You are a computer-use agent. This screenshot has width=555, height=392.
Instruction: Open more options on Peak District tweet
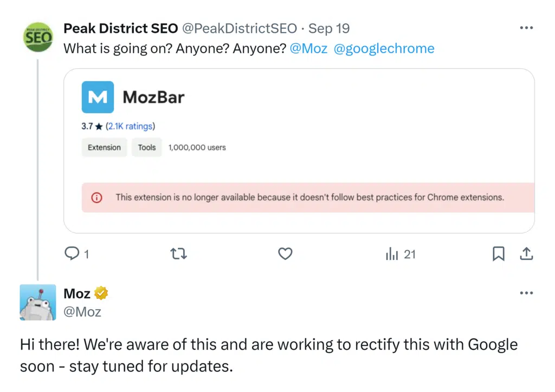526,28
